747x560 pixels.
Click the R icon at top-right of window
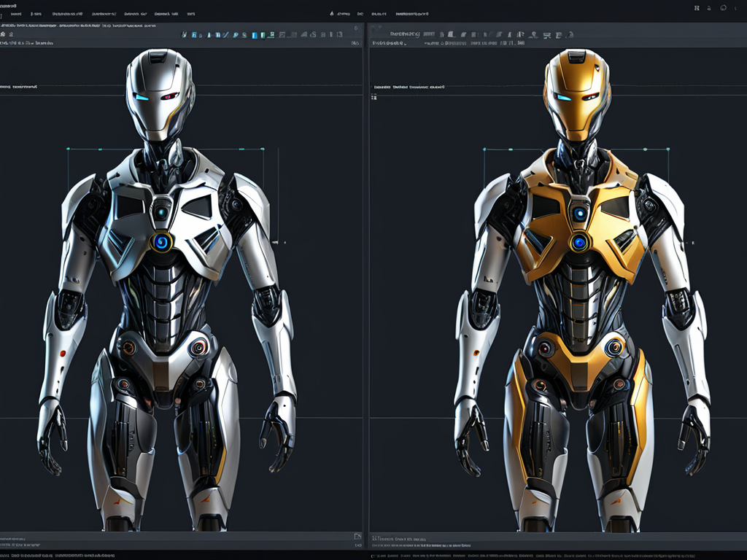pyautogui.click(x=697, y=7)
